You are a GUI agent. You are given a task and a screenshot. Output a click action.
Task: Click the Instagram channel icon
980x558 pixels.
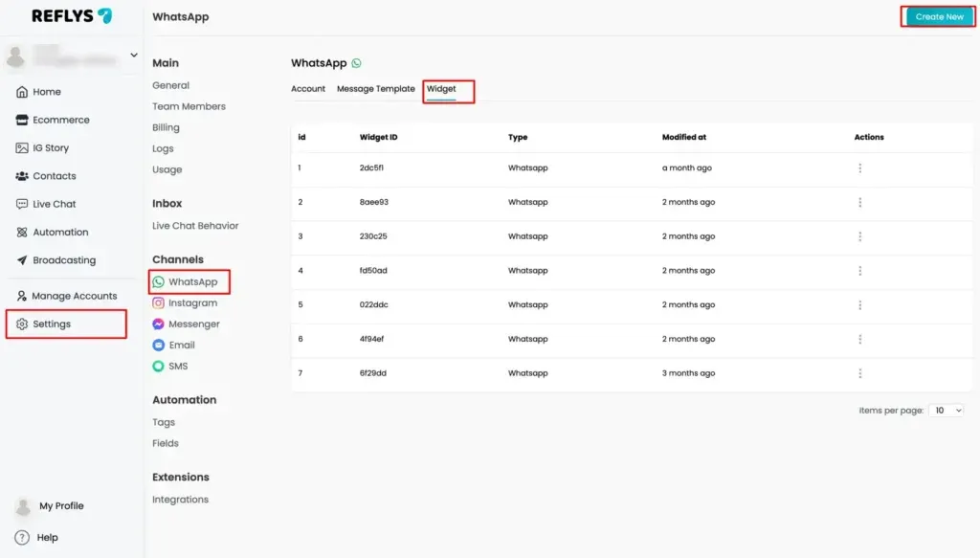tap(159, 303)
